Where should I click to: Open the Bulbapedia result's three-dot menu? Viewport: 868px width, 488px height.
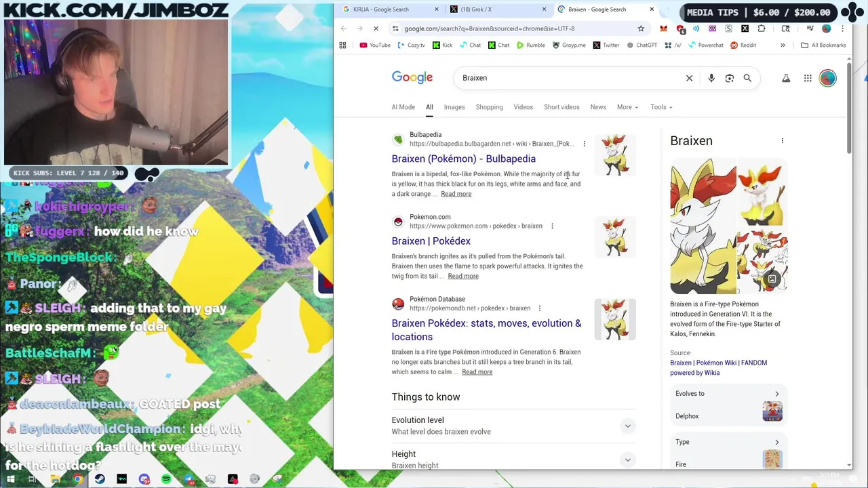pos(584,144)
